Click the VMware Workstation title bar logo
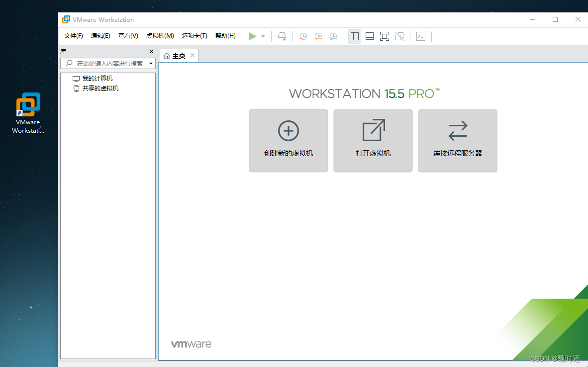 pos(66,19)
